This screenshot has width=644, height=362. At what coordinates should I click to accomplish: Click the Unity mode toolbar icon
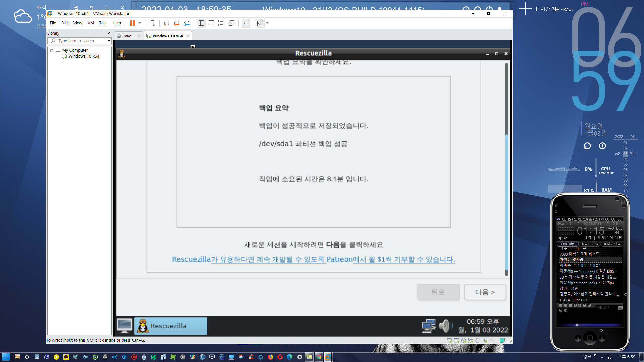(x=231, y=23)
